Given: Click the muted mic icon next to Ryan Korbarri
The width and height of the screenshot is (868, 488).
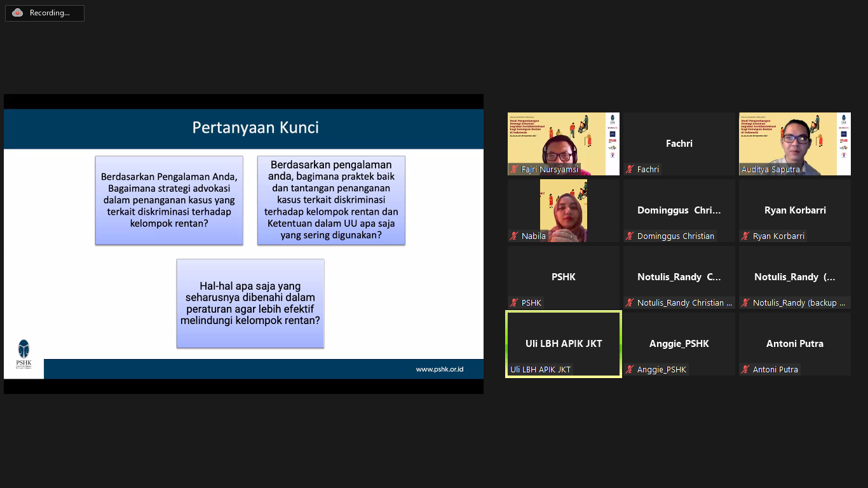Looking at the screenshot, I should 745,236.
